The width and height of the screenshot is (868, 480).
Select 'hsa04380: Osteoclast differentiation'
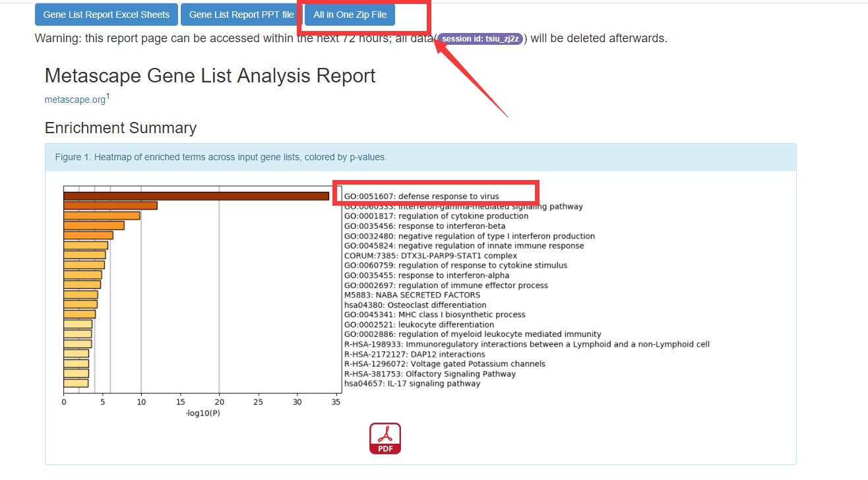[x=416, y=305]
